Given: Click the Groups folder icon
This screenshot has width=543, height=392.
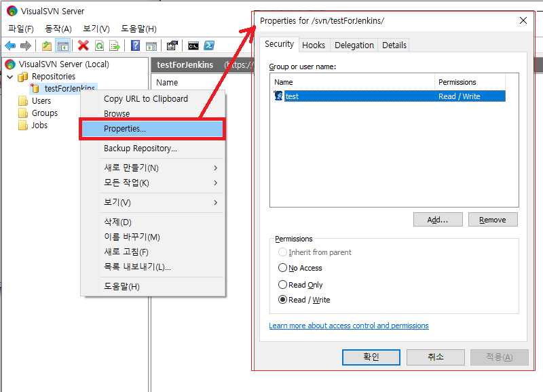Looking at the screenshot, I should 23,113.
